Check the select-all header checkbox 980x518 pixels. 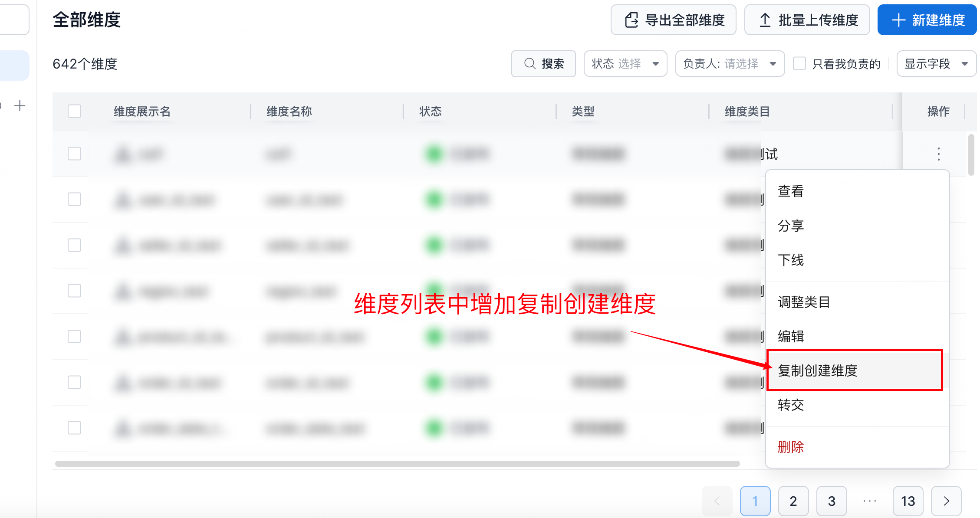click(75, 111)
